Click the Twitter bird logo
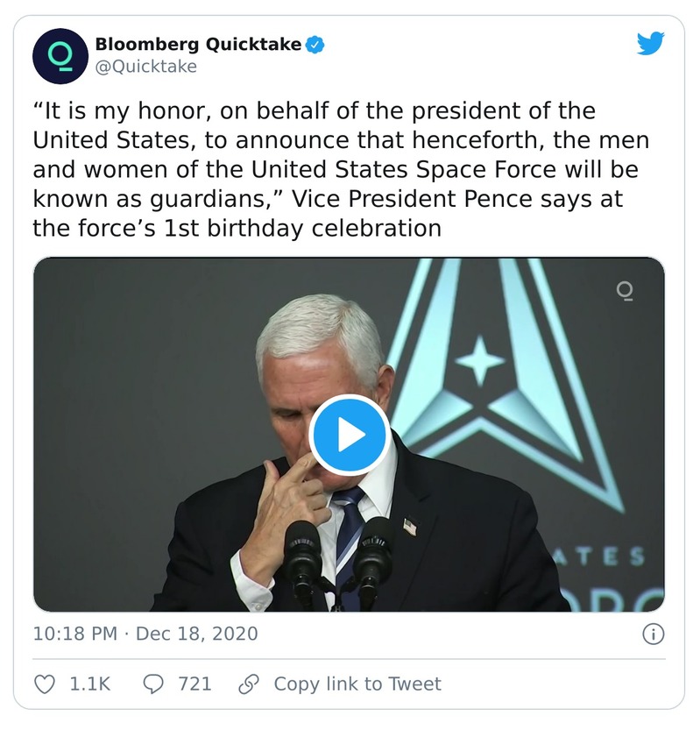The width and height of the screenshot is (700, 730). pos(650,43)
